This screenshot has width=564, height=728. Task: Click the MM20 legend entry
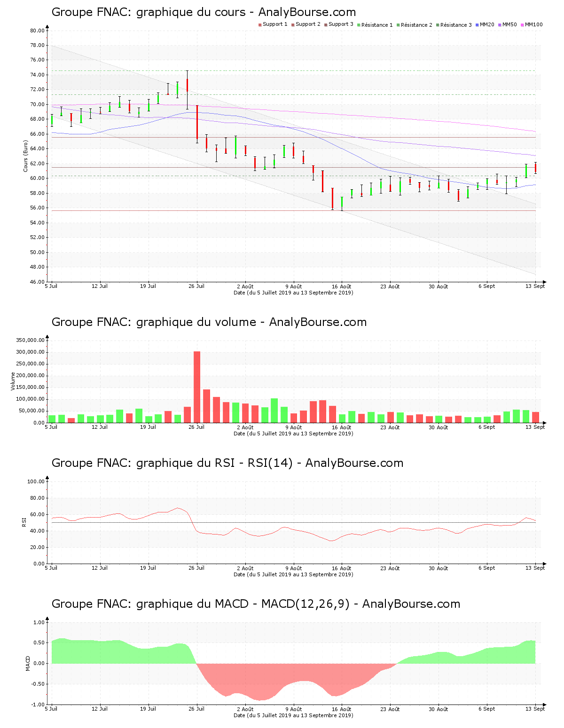point(485,24)
